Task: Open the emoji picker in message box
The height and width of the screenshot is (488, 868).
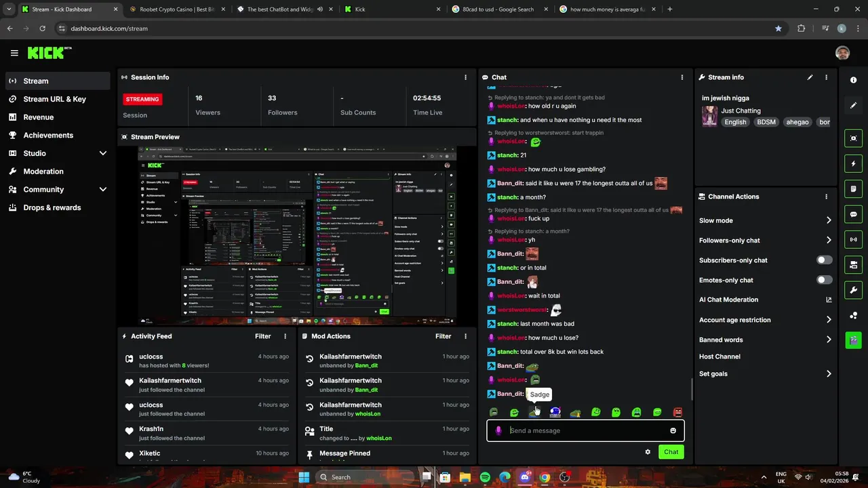Action: click(673, 430)
